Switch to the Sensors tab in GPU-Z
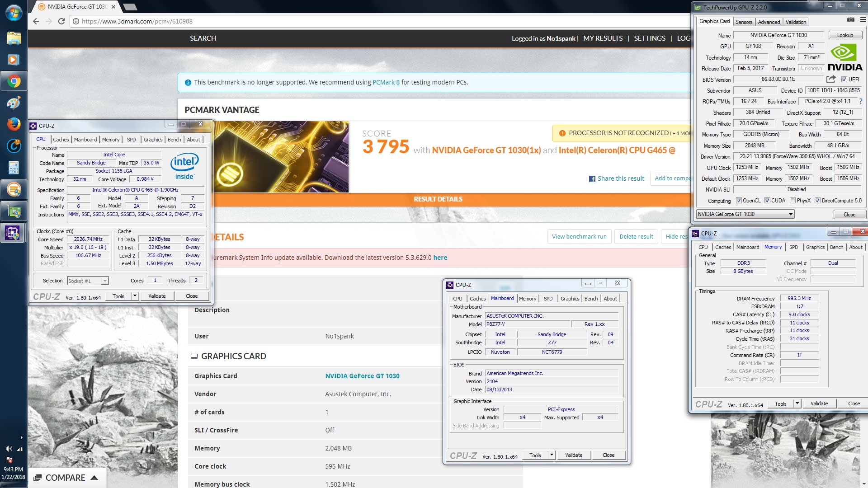Image resolution: width=868 pixels, height=488 pixels. click(x=744, y=22)
